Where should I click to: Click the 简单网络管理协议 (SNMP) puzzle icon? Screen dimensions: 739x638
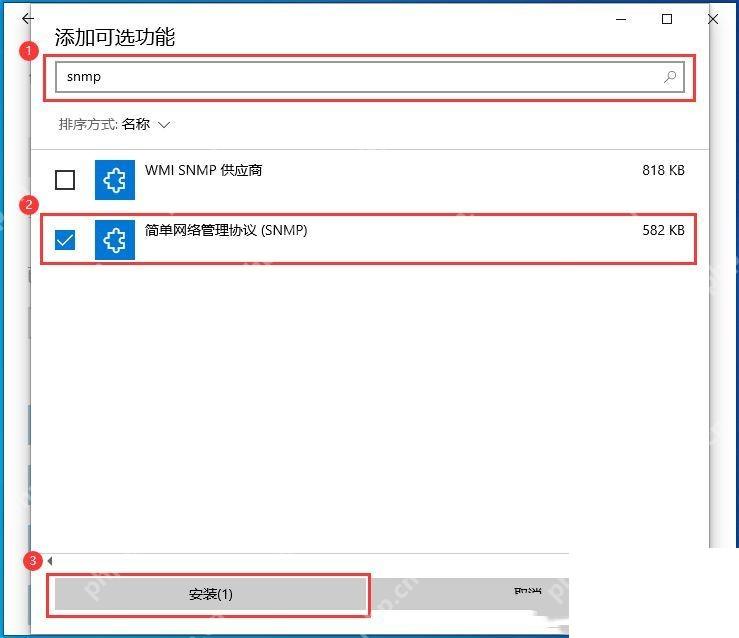(x=115, y=240)
